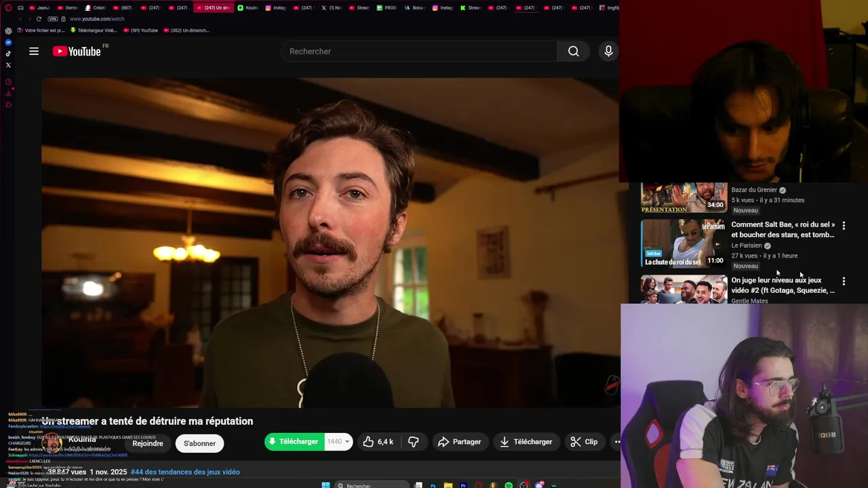The width and height of the screenshot is (868, 488).
Task: Click the S'abonner subscribe button
Action: (x=199, y=443)
